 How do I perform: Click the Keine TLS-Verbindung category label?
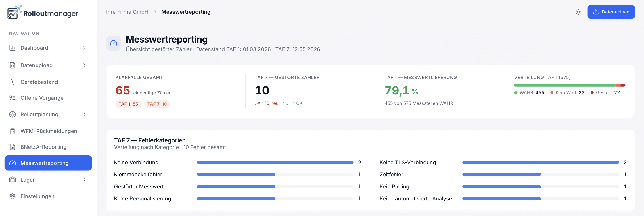pos(408,163)
